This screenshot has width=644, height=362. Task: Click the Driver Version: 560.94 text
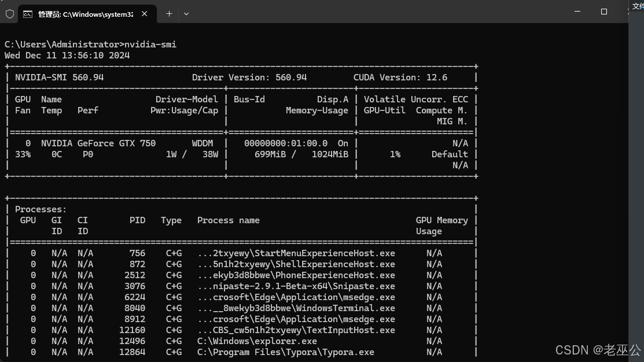pyautogui.click(x=249, y=77)
